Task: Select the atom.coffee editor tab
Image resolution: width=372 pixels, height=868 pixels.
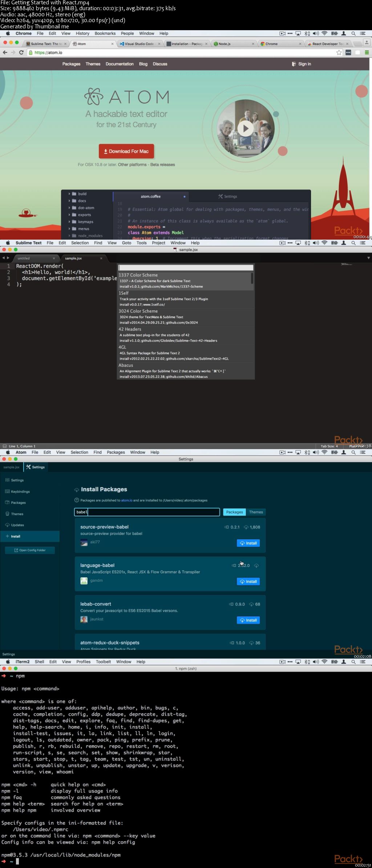Action: coord(151,196)
